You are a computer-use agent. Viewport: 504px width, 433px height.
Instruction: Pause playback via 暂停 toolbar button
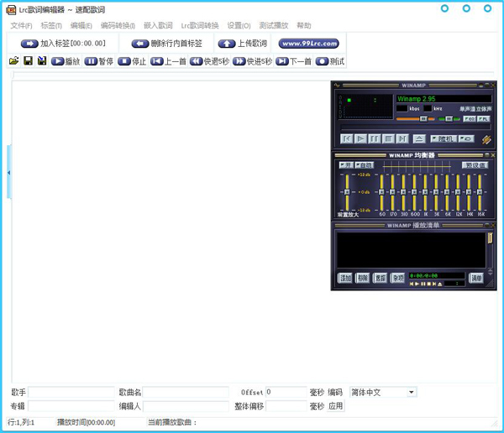tap(98, 61)
